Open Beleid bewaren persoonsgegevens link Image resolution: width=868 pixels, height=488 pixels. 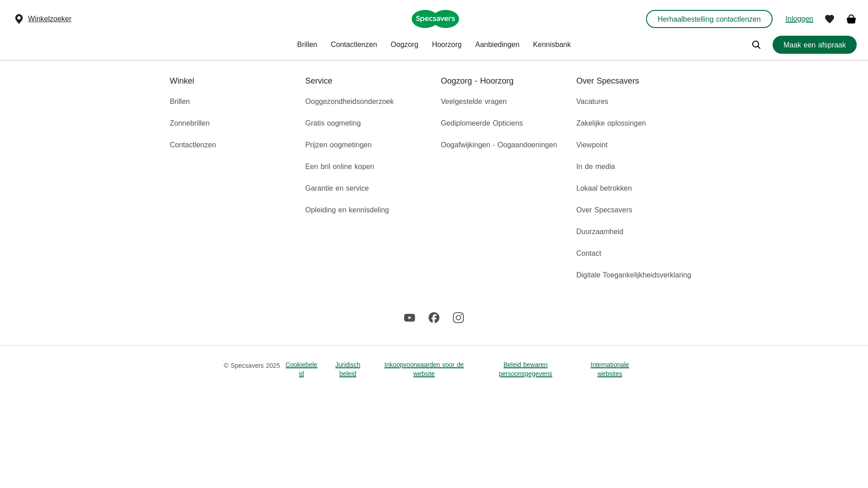click(526, 369)
